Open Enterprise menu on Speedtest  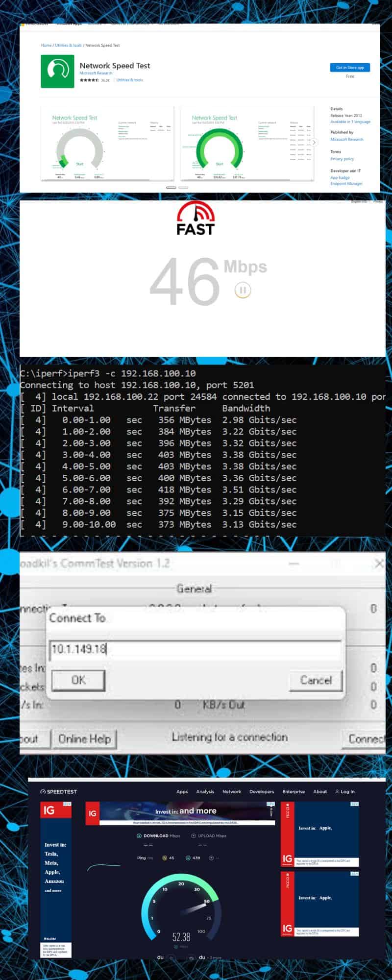[294, 791]
